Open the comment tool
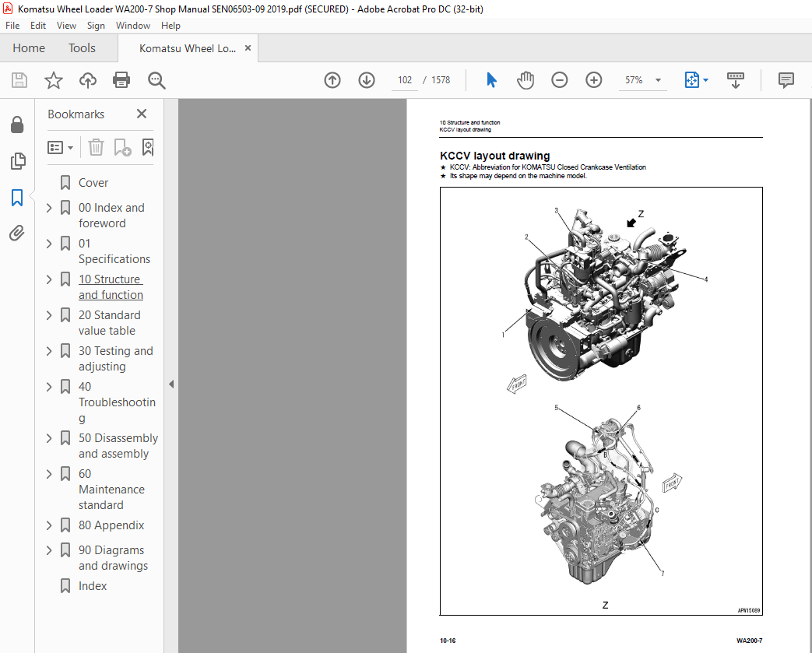Image resolution: width=812 pixels, height=653 pixels. pyautogui.click(x=786, y=80)
